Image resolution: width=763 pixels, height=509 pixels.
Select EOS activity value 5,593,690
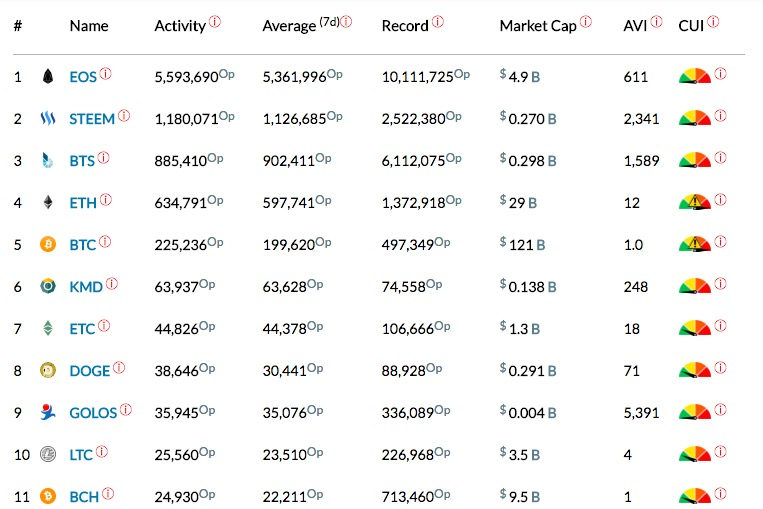186,77
